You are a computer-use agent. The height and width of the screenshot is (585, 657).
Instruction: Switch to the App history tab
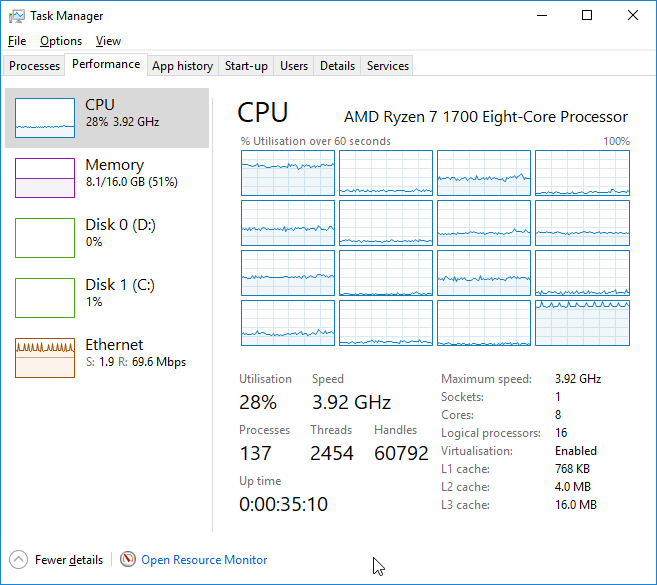click(183, 66)
